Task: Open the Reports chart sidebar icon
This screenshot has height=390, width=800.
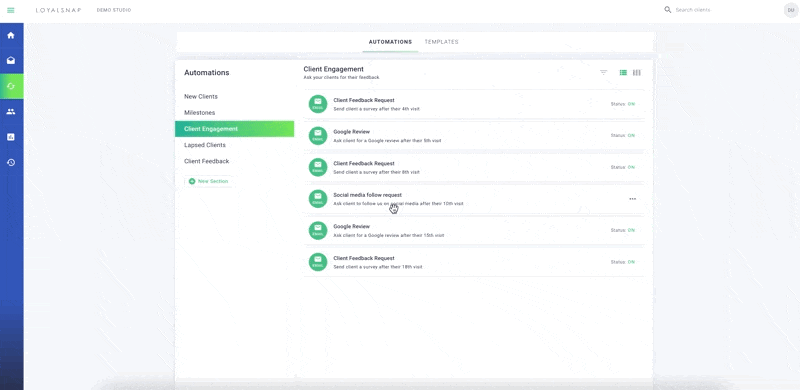Action: tap(11, 137)
